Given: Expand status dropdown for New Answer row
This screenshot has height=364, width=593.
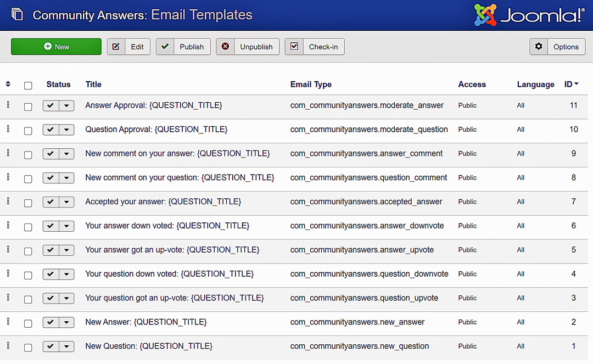Looking at the screenshot, I should click(66, 323).
